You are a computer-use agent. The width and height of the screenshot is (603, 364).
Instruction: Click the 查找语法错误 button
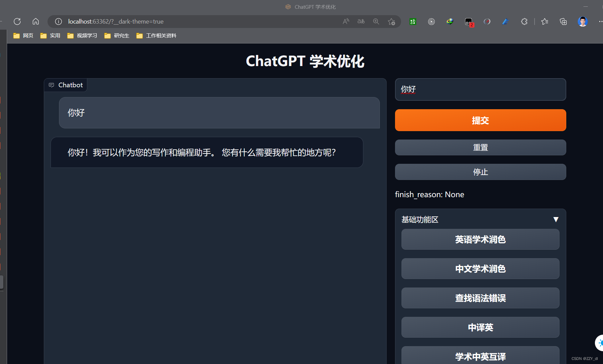click(480, 298)
